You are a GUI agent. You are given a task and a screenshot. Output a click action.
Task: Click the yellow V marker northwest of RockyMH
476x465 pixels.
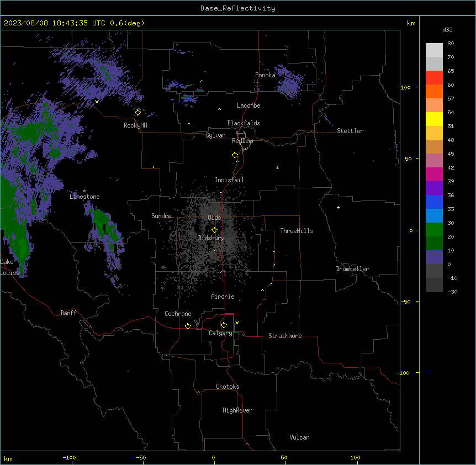point(97,102)
